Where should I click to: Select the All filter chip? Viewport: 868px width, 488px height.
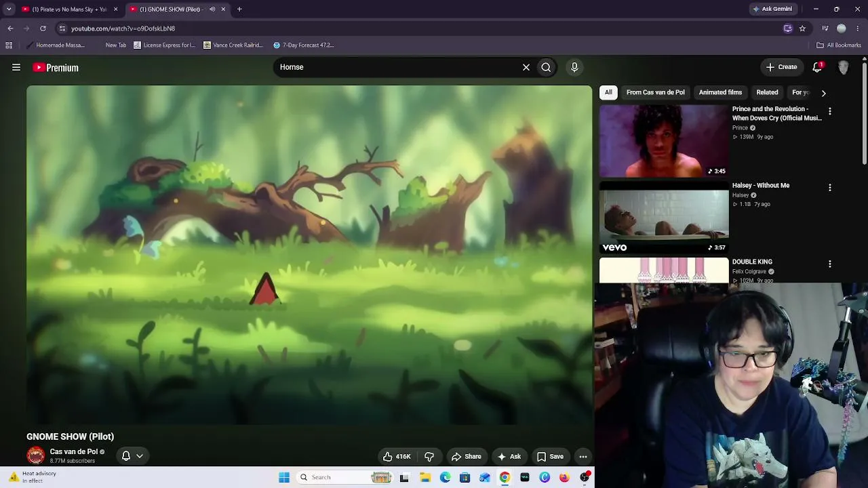608,92
